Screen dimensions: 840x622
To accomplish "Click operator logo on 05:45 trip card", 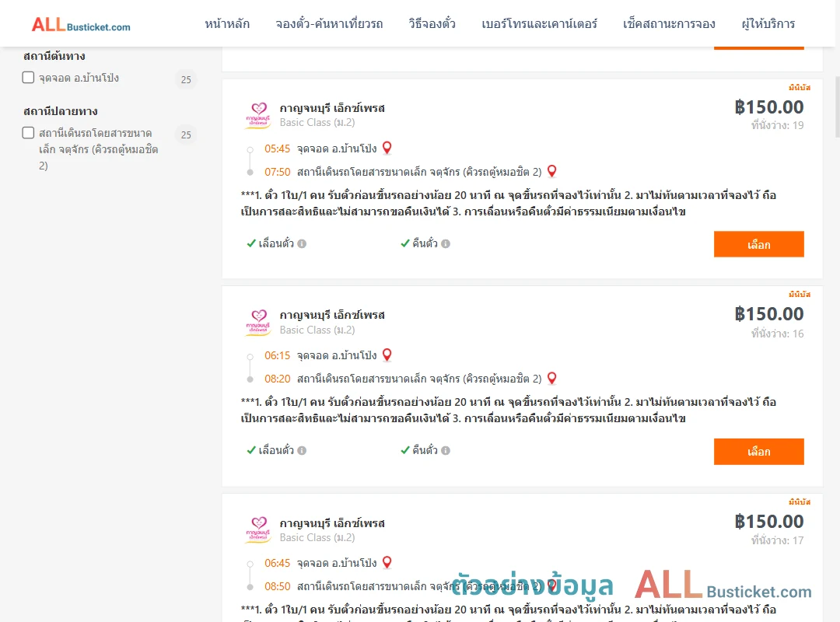I will [258, 115].
